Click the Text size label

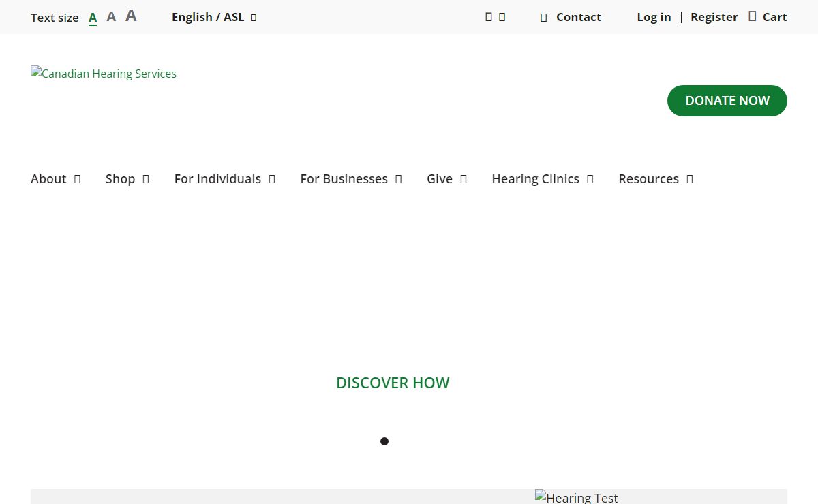tap(55, 18)
